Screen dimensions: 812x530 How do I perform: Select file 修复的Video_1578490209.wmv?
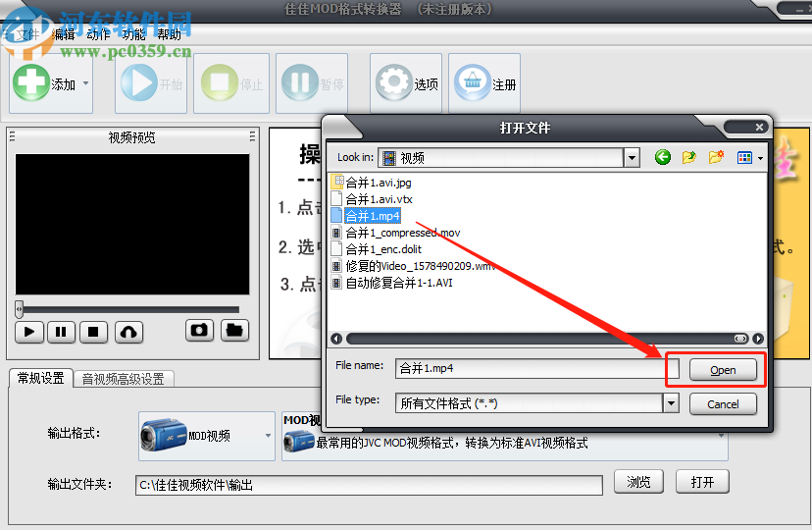click(x=421, y=266)
